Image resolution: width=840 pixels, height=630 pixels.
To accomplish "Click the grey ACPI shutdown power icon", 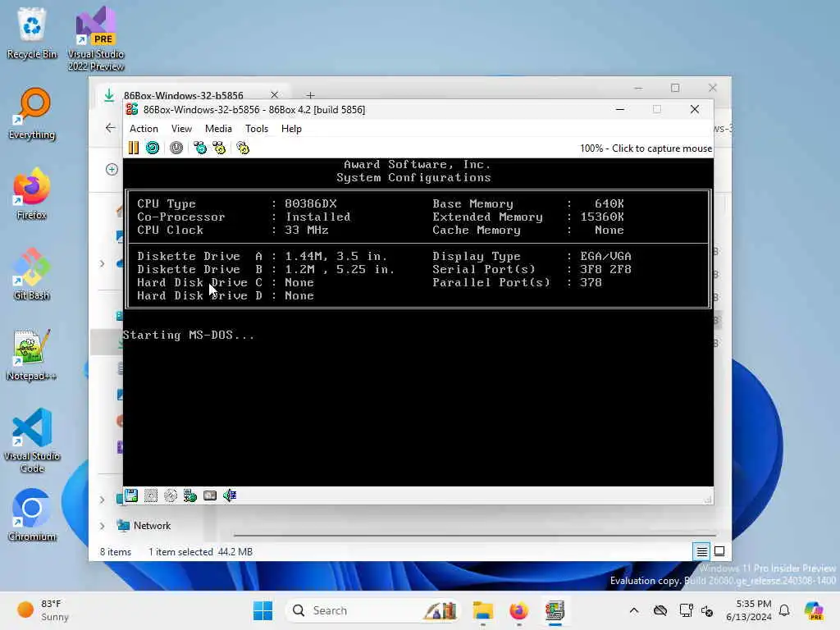I will (176, 148).
